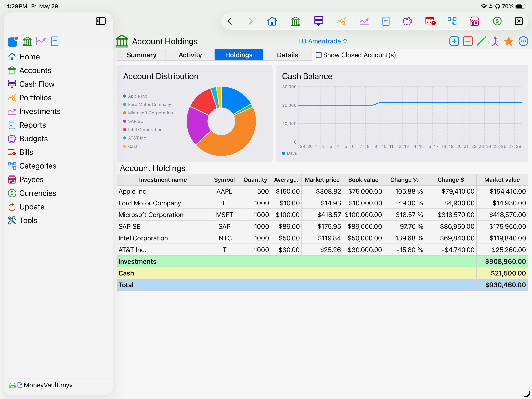Open Investments chart icon in top toolbar
The height and width of the screenshot is (399, 532).
(x=364, y=21)
